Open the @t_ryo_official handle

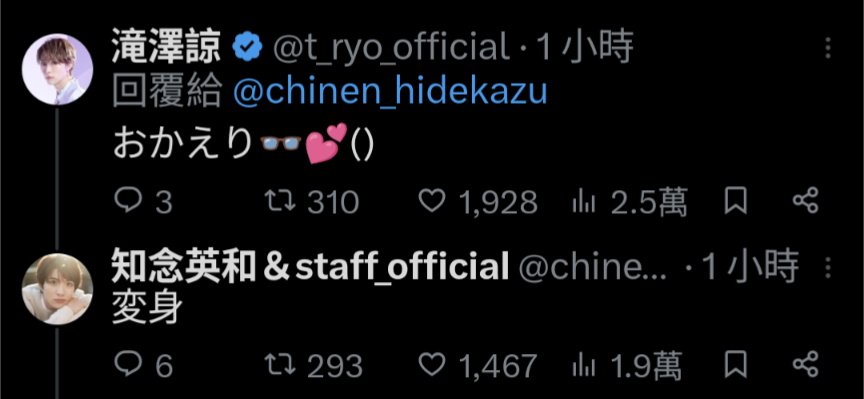[x=391, y=47]
